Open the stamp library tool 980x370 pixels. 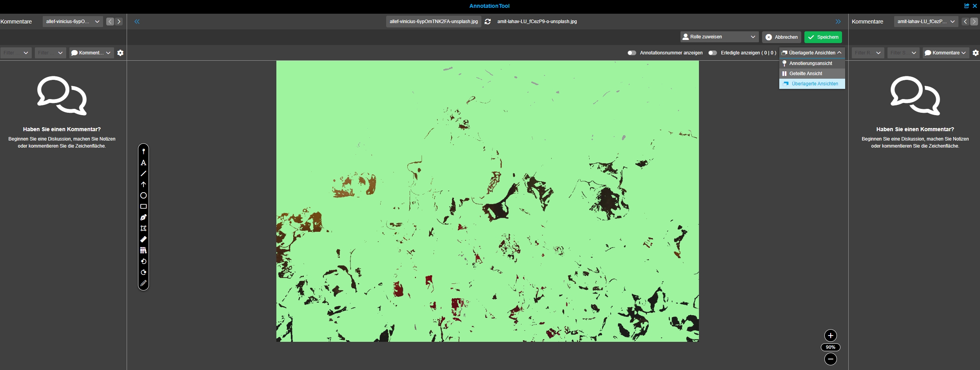[x=143, y=250]
